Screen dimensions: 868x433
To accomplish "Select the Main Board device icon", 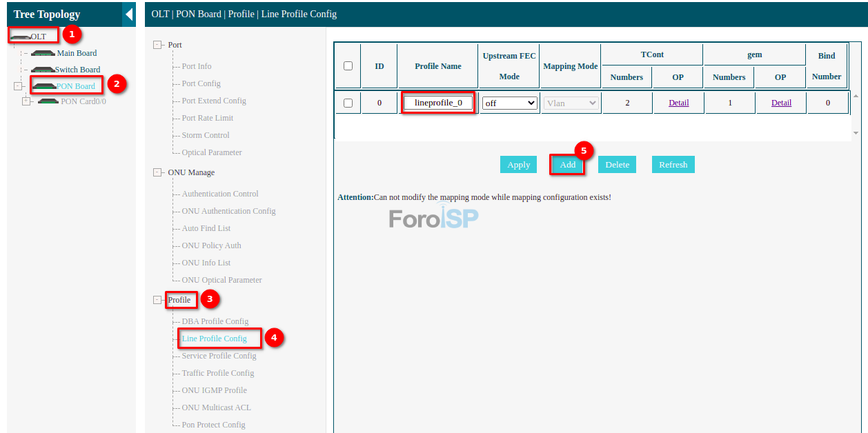I will [x=43, y=53].
